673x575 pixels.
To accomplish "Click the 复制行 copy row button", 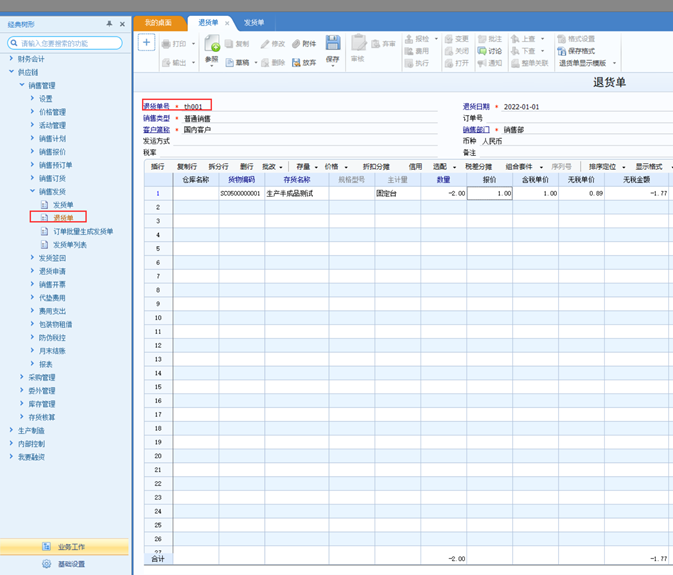I will pos(187,166).
